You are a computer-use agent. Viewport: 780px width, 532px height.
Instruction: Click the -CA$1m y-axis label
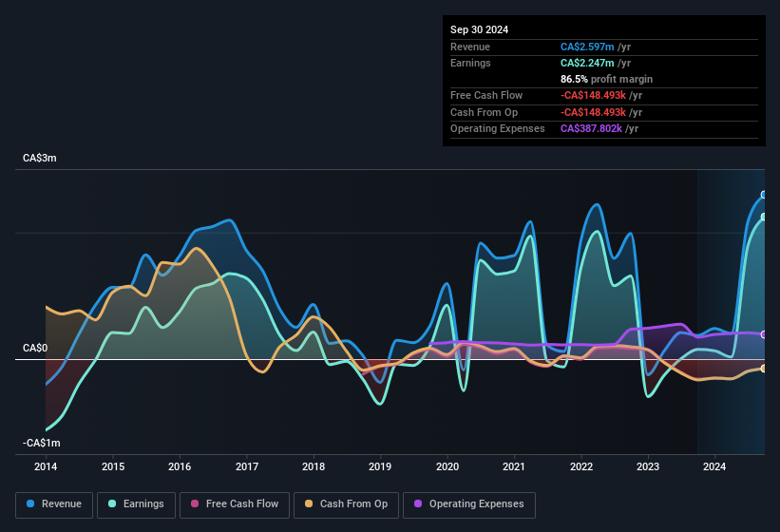click(x=41, y=443)
